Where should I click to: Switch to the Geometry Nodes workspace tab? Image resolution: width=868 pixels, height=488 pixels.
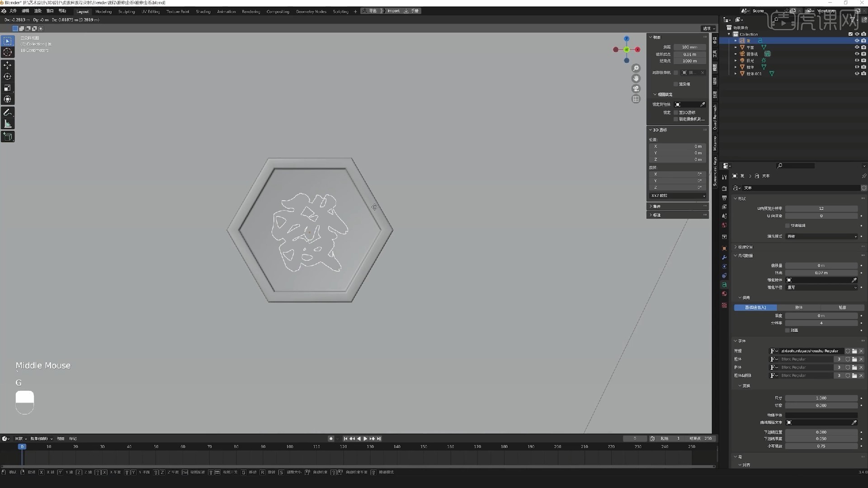point(311,12)
